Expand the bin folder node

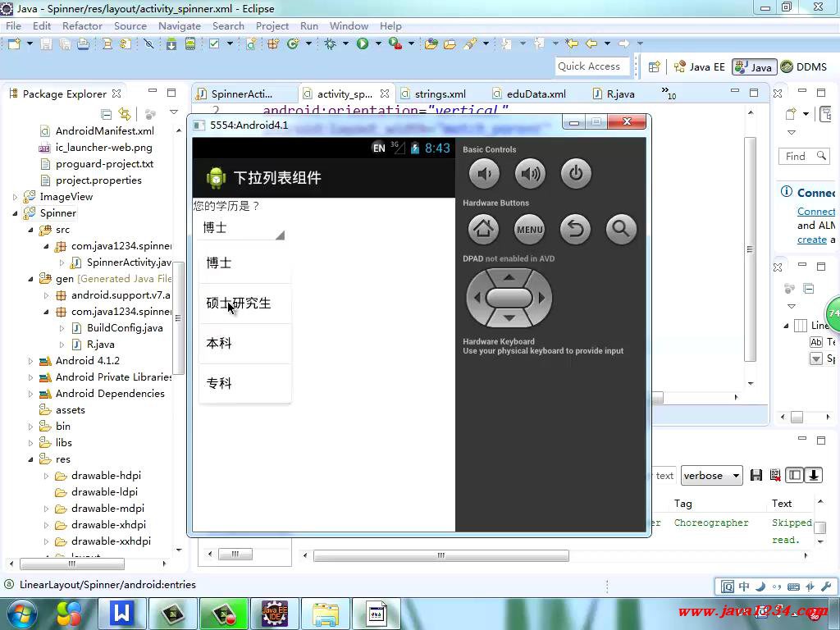(30, 427)
